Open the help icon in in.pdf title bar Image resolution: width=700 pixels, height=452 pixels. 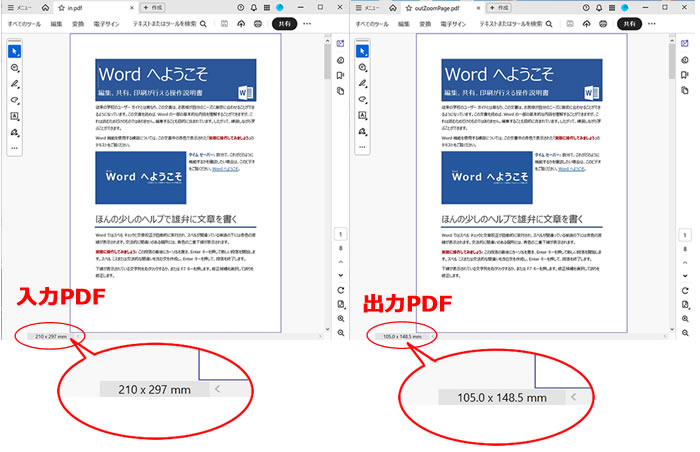pos(241,8)
